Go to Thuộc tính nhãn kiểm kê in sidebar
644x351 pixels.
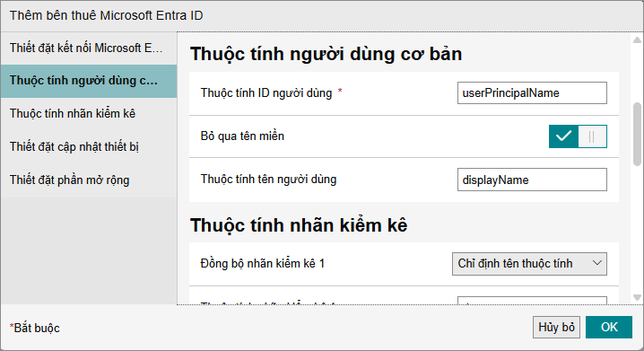click(89, 114)
